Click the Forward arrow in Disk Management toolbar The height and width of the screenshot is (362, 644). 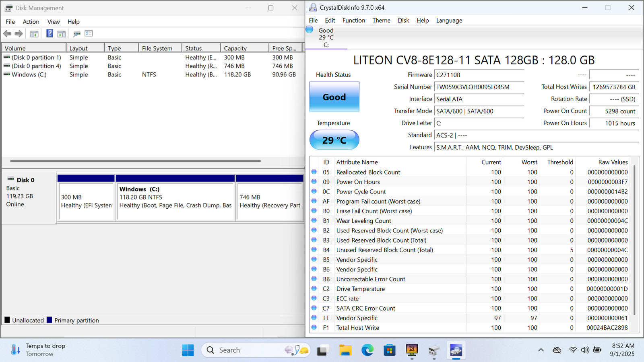pos(19,34)
